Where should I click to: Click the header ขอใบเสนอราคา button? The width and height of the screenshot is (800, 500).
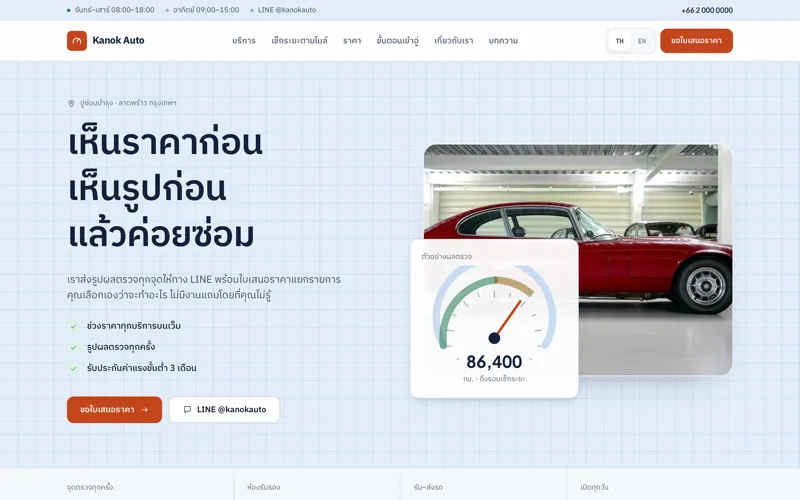(x=696, y=41)
